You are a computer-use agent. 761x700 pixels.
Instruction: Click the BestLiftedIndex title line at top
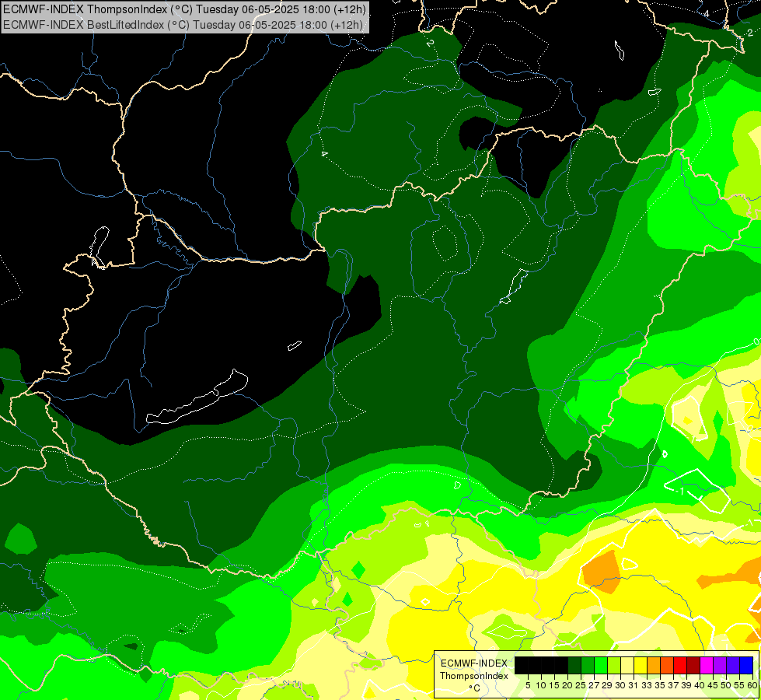point(183,24)
